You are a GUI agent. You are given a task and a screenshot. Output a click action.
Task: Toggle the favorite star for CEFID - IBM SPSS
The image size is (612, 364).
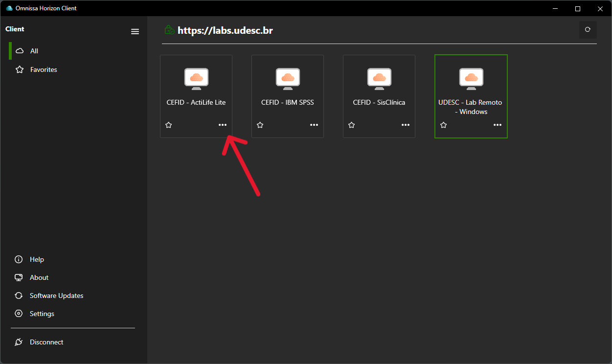tap(260, 125)
